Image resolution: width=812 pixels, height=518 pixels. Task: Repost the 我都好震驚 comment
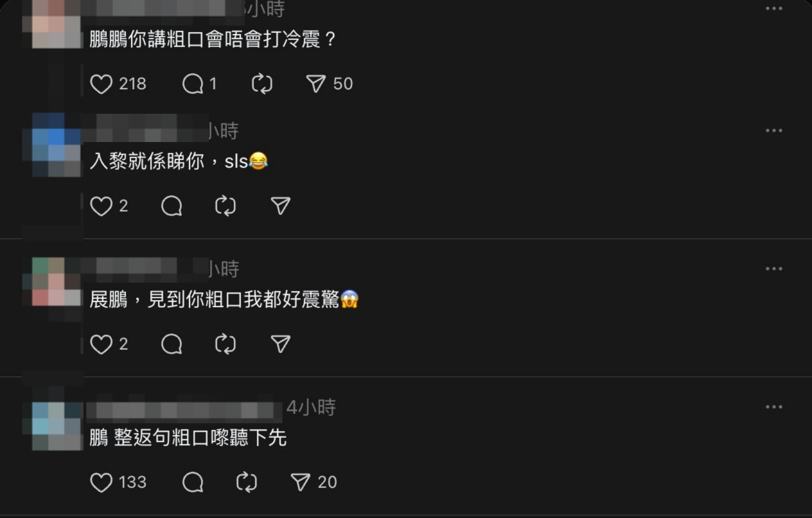pos(225,344)
